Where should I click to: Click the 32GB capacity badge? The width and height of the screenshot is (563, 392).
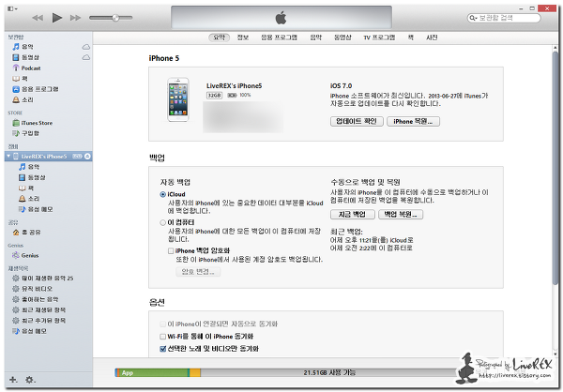pos(214,95)
